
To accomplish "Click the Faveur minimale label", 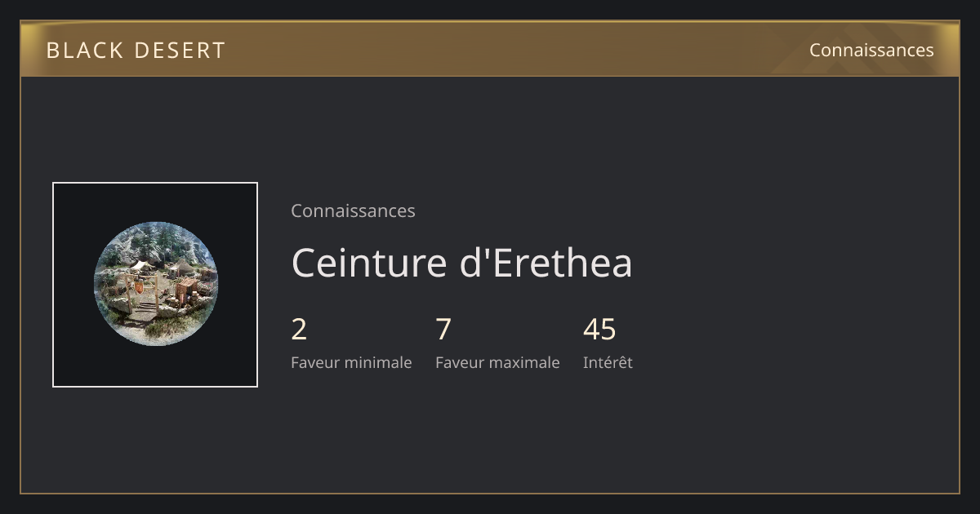I will (351, 362).
